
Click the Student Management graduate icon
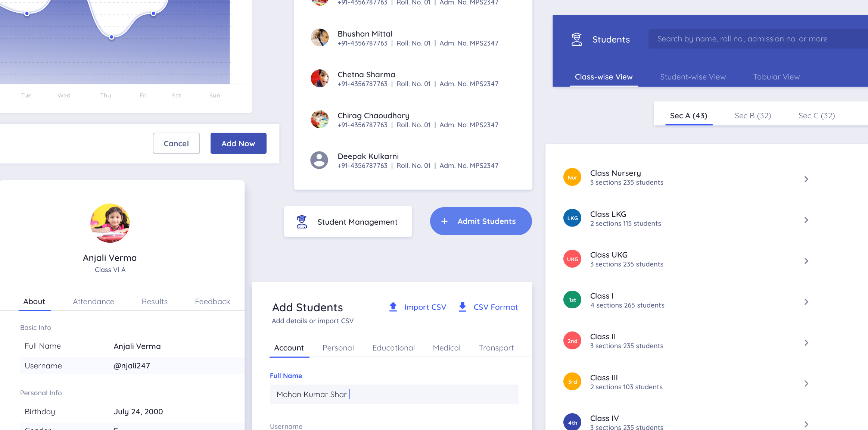[302, 222]
